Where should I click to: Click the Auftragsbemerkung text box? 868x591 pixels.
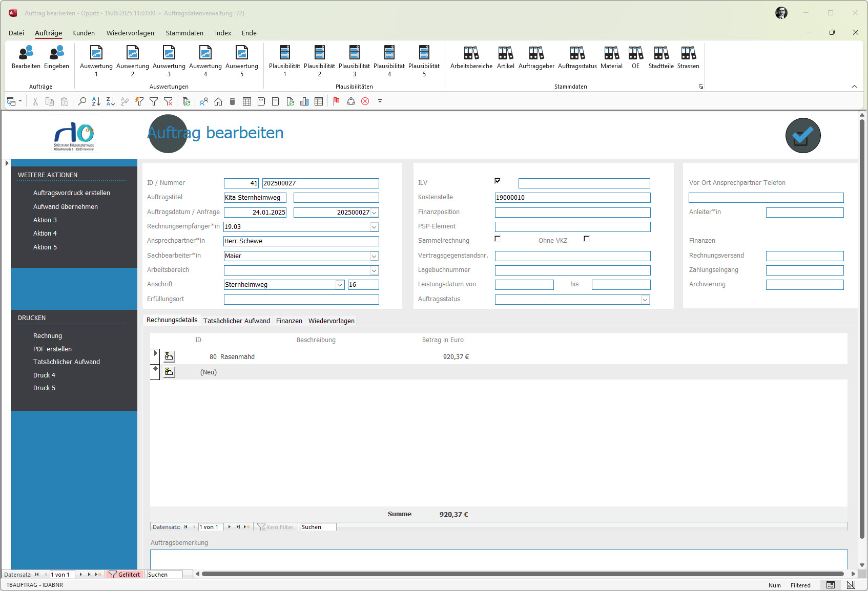tap(499, 559)
